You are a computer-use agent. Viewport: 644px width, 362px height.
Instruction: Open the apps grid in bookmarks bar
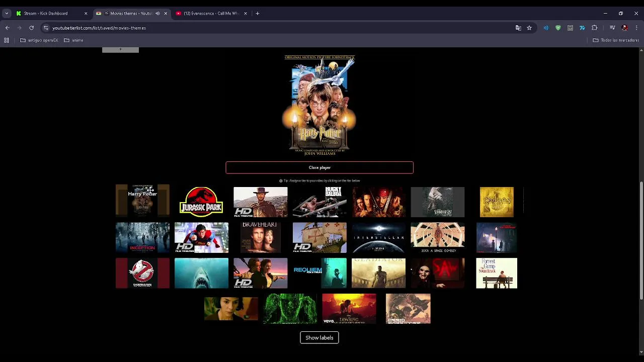pyautogui.click(x=7, y=40)
